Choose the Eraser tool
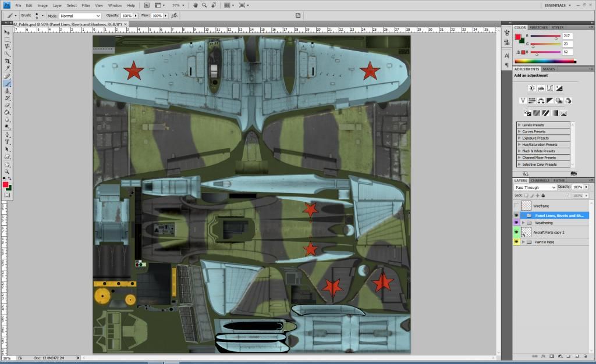Screen dimensions: 596x364 7,105
